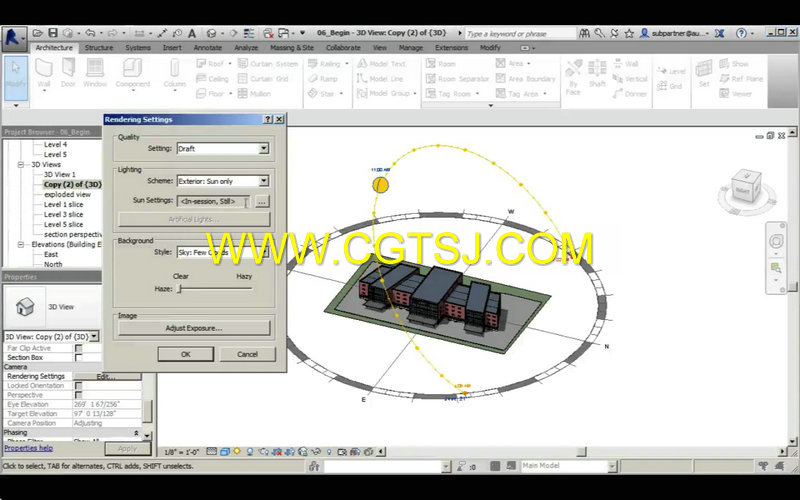
Task: Click the sun disc on the sun path
Action: pyautogui.click(x=380, y=185)
